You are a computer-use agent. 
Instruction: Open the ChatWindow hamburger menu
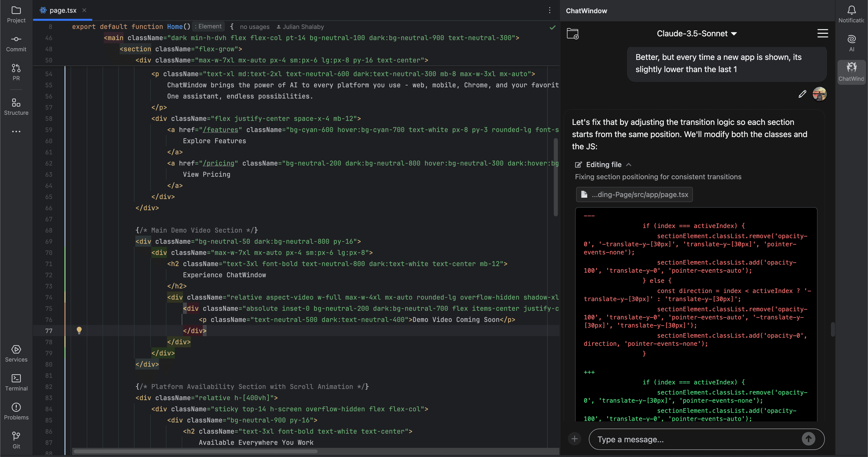823,33
